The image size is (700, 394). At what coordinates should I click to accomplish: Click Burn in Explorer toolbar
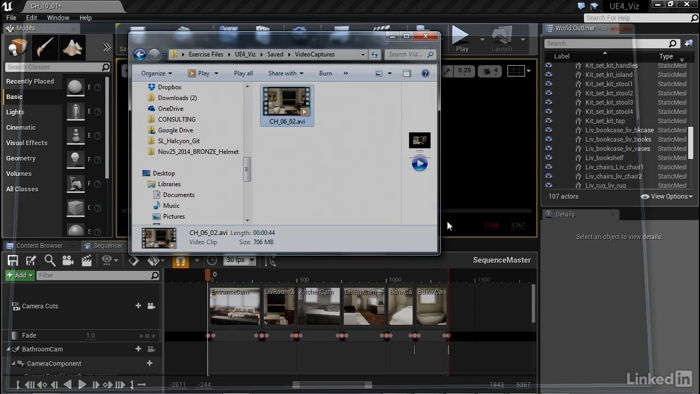click(x=325, y=73)
